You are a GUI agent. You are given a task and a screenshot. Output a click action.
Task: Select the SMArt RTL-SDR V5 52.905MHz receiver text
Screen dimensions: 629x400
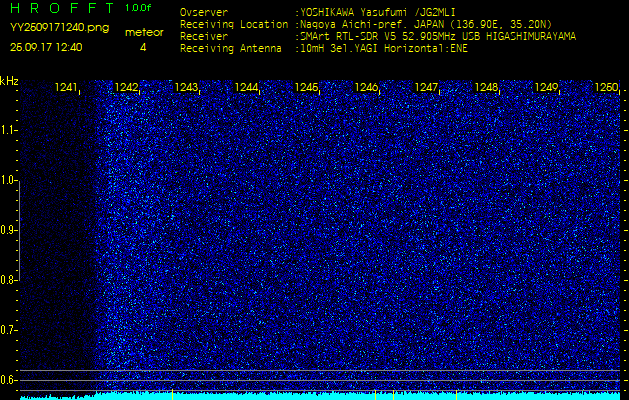tap(438, 37)
